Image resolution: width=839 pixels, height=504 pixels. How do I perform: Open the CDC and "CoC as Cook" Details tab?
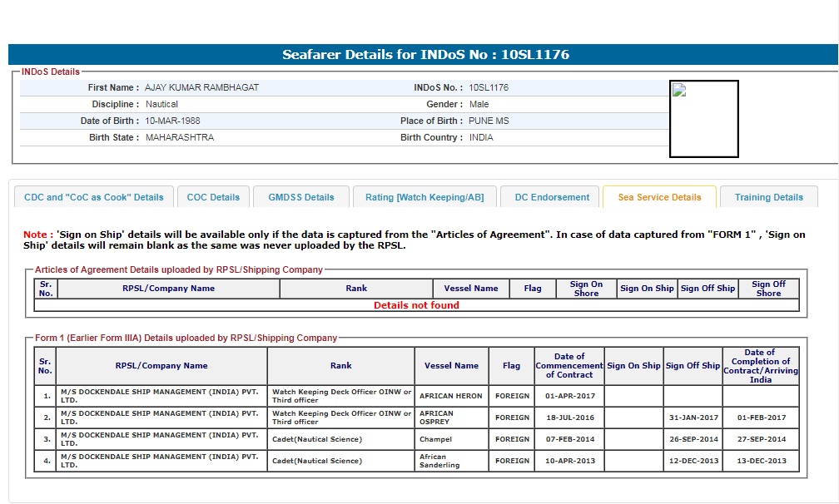94,197
